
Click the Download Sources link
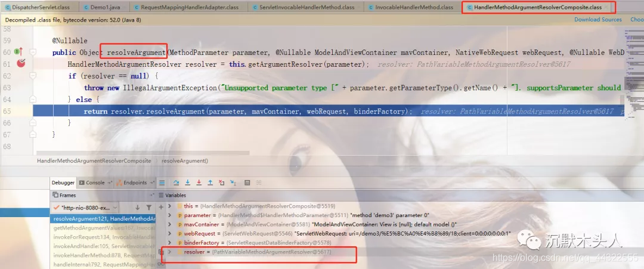[x=597, y=19]
